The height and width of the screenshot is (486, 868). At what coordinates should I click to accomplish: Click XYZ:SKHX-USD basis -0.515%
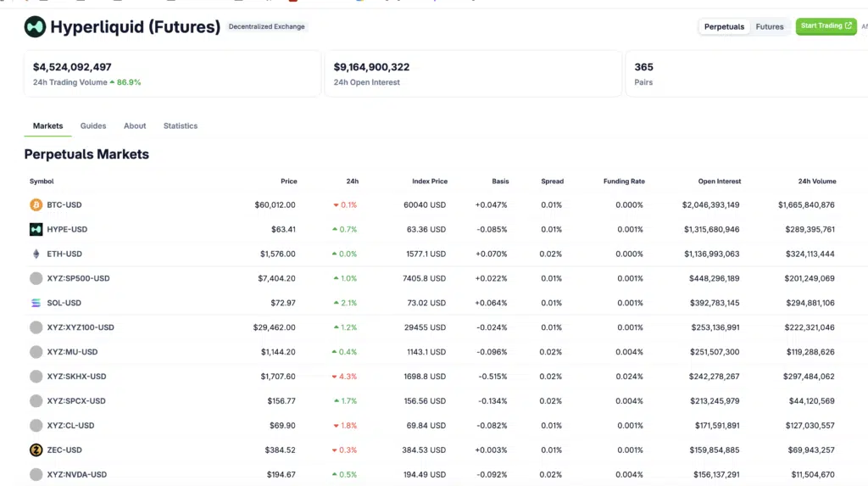point(492,377)
